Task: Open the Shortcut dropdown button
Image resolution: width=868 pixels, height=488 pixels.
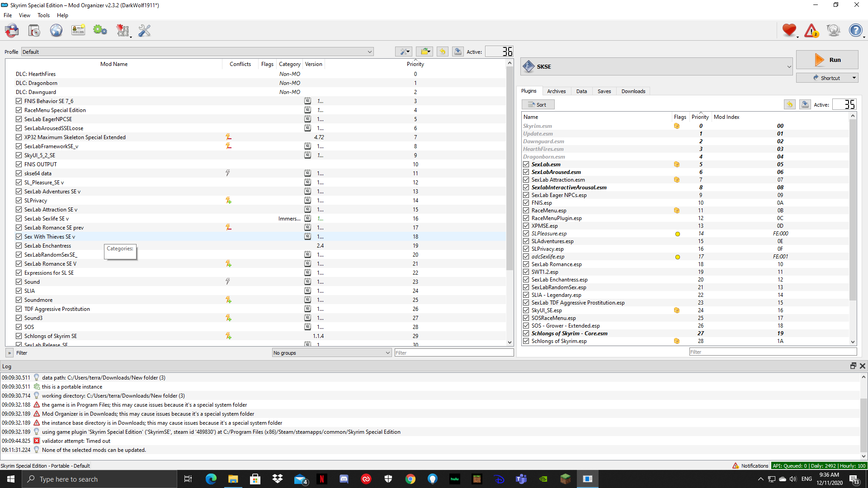Action: (x=827, y=78)
